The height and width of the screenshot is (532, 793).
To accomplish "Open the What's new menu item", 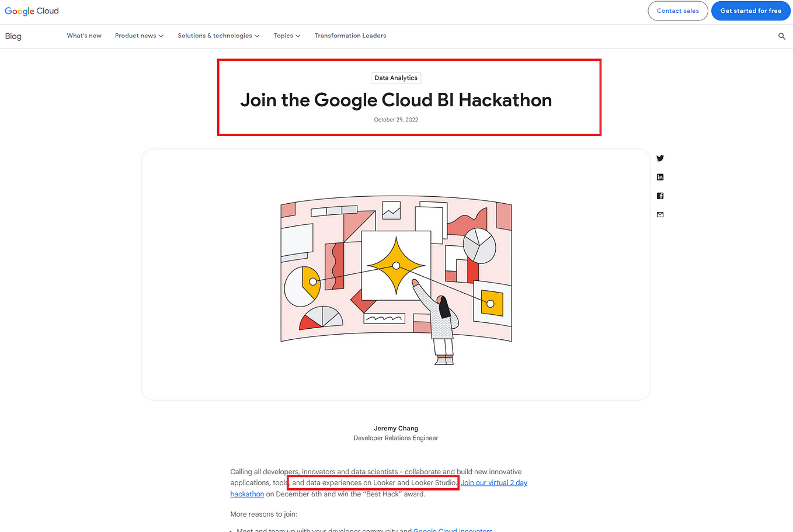I will 84,36.
